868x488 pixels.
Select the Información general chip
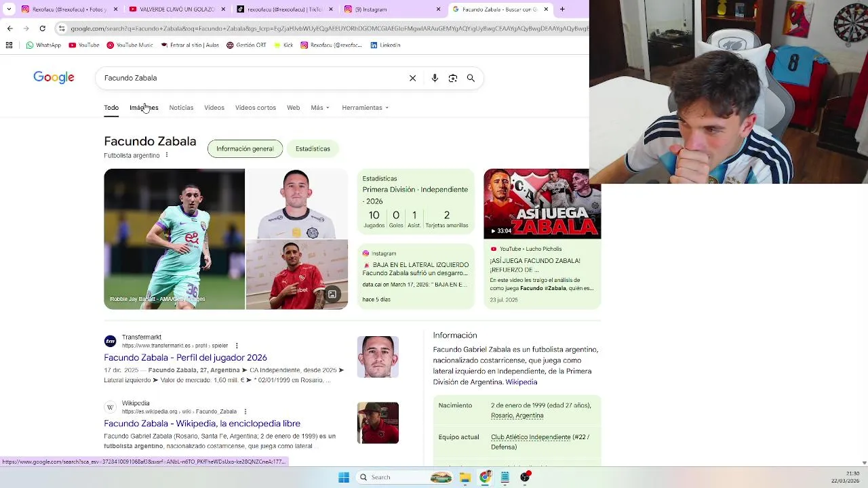tap(245, 148)
